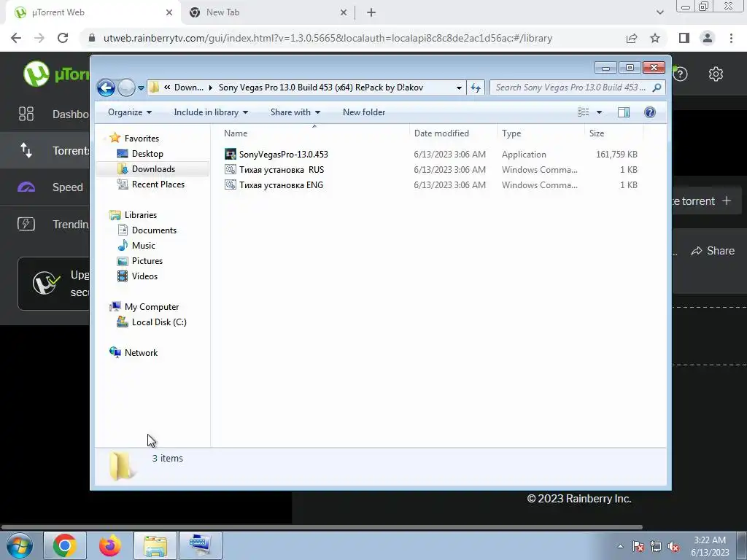Open Desktop in the navigation pane
Image resolution: width=747 pixels, height=560 pixels.
tap(147, 154)
